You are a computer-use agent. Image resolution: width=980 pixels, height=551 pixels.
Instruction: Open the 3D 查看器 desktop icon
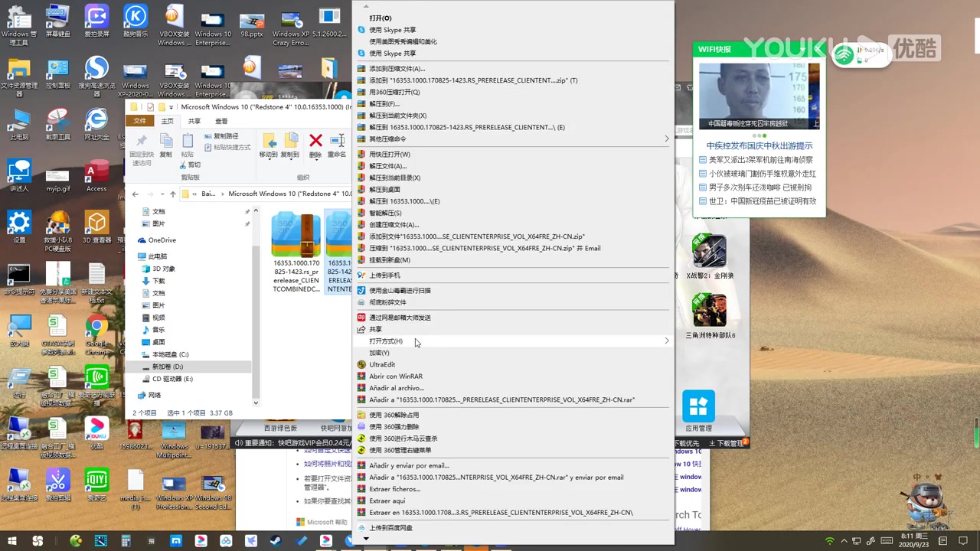[96, 227]
